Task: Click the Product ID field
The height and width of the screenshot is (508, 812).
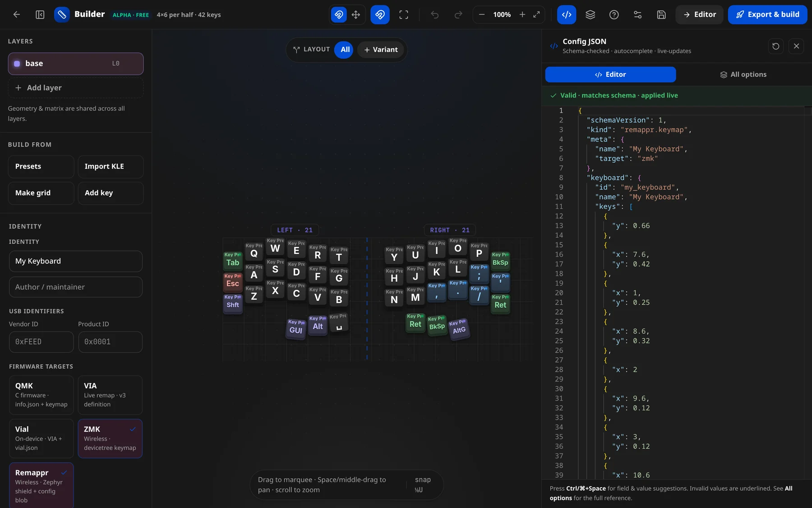Action: [x=110, y=342]
